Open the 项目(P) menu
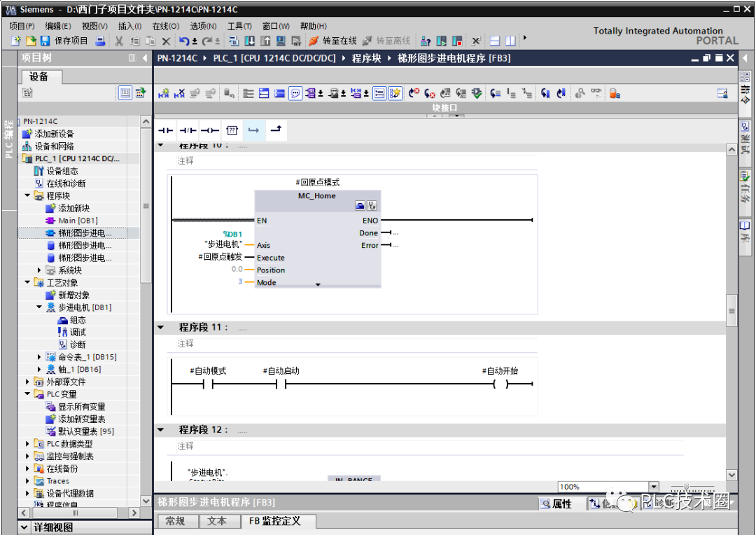 pyautogui.click(x=22, y=26)
